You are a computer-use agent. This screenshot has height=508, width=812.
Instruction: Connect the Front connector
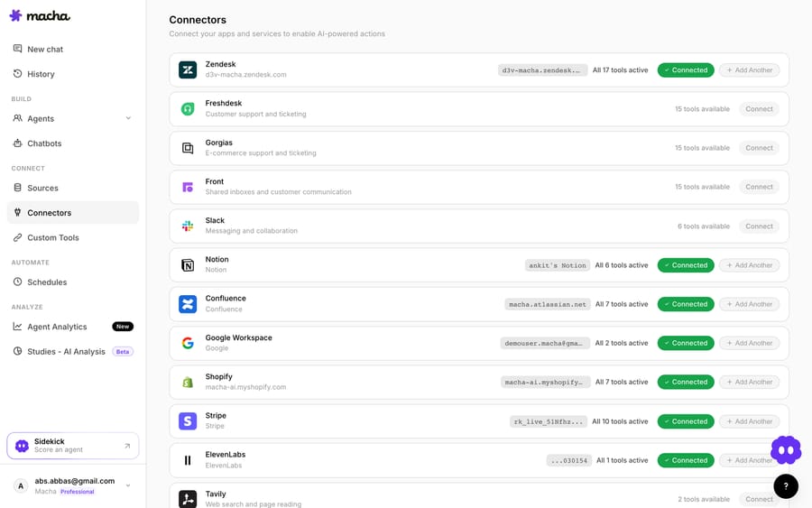[x=759, y=187]
